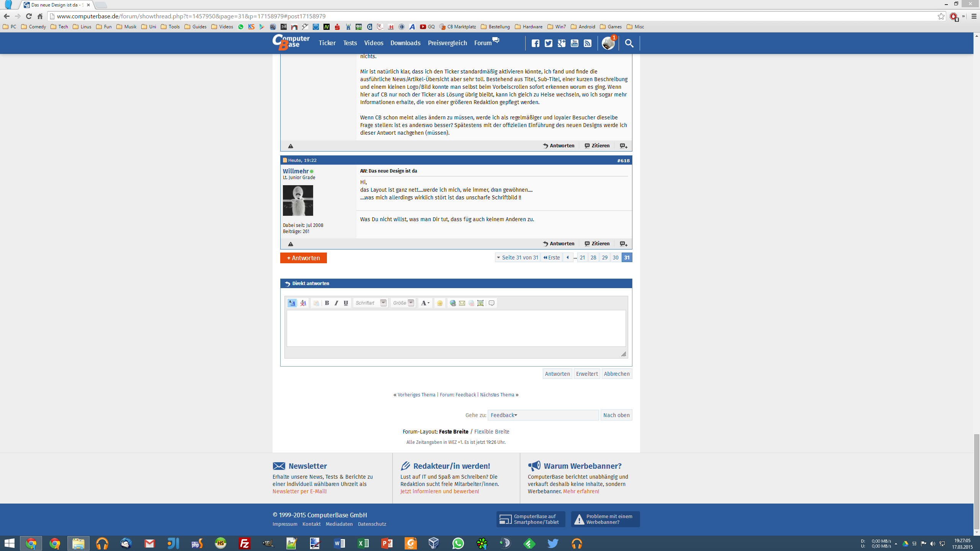This screenshot has height=551, width=980.
Task: Click the insert smiley icon
Action: pyautogui.click(x=439, y=303)
